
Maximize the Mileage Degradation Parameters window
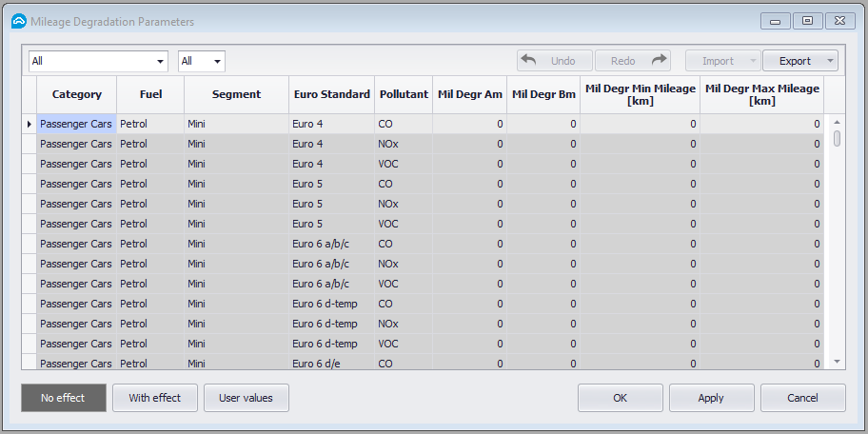(x=807, y=20)
